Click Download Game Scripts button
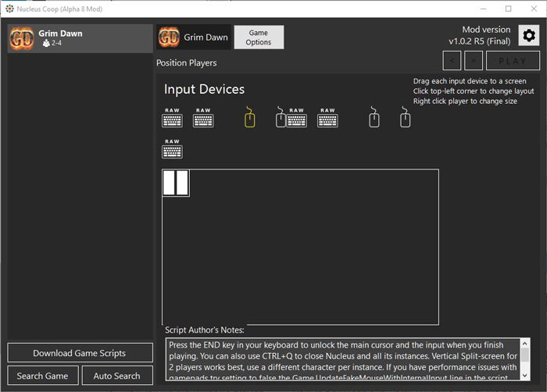Viewport: 547px width, 392px height. pyautogui.click(x=80, y=353)
